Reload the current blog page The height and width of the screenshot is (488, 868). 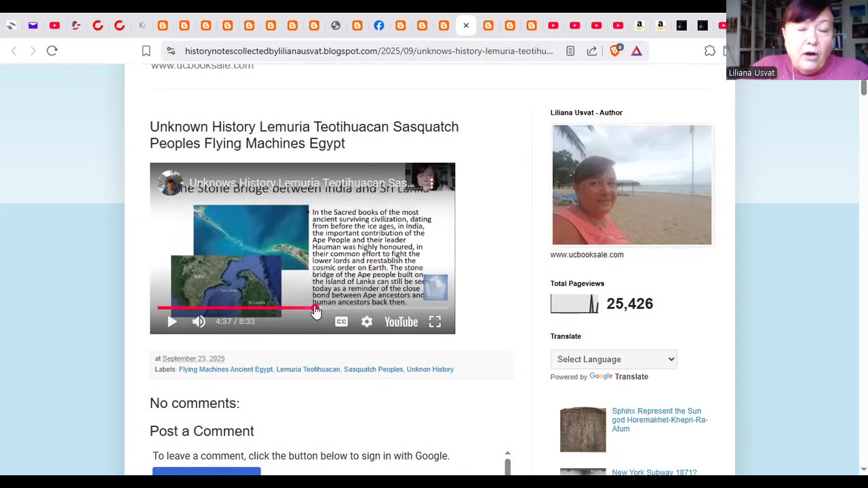(x=52, y=51)
